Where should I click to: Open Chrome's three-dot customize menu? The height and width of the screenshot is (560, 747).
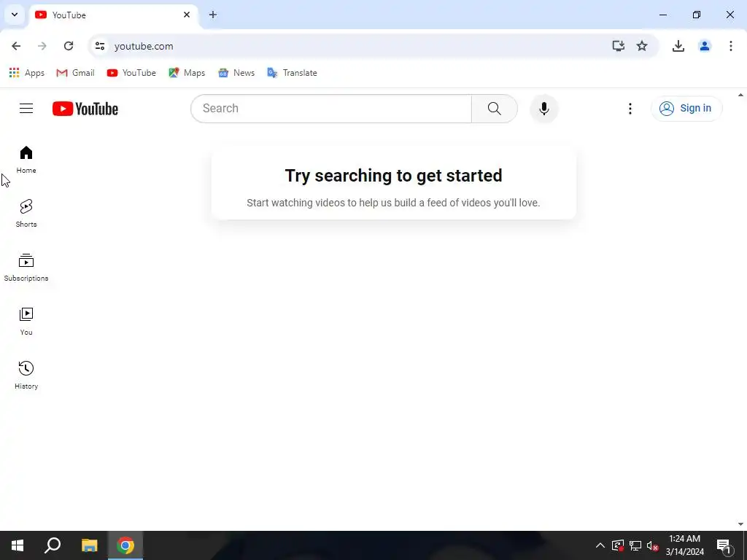click(730, 46)
